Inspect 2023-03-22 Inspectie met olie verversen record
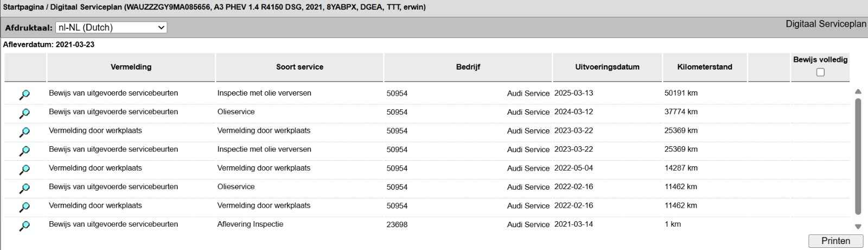 (x=24, y=151)
